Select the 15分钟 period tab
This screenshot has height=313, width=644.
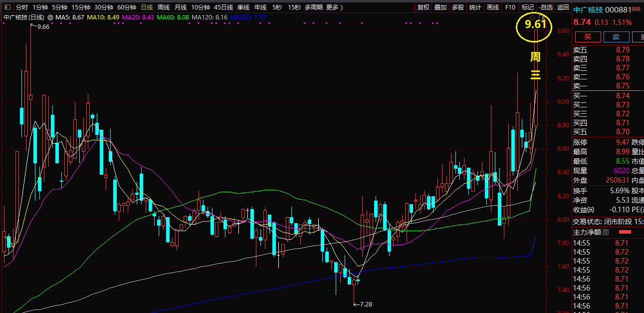81,7
